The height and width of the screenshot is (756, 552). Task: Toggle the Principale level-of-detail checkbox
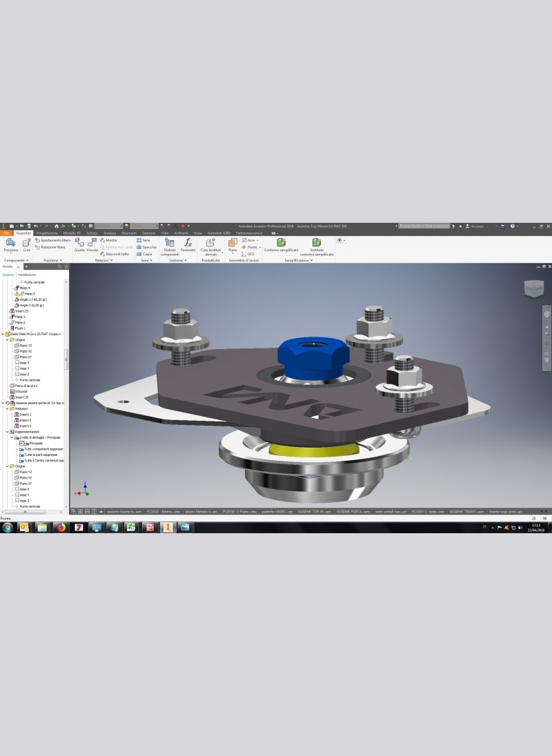tap(22, 443)
